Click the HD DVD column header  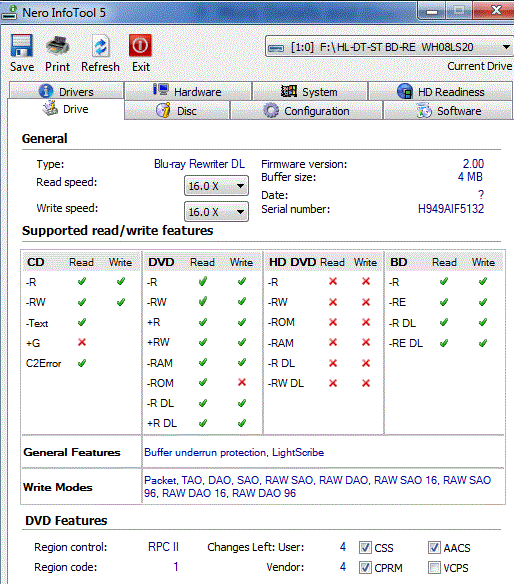click(x=292, y=262)
